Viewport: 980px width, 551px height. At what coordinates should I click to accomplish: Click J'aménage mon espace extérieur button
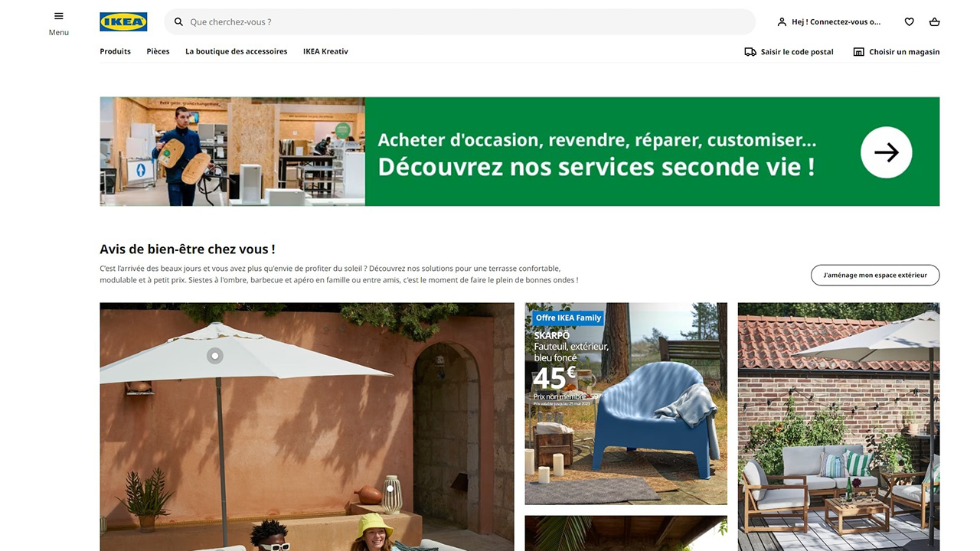pyautogui.click(x=875, y=275)
